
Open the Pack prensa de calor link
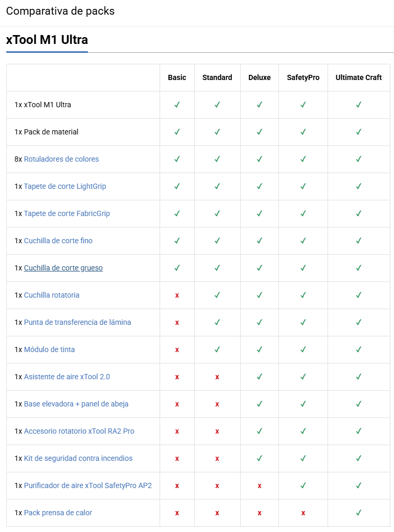pyautogui.click(x=58, y=513)
